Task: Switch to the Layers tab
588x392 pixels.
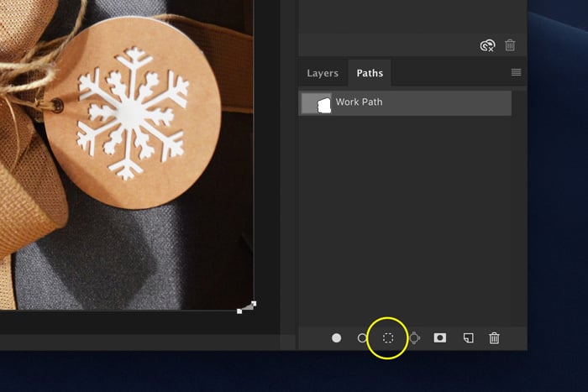Action: pos(323,73)
